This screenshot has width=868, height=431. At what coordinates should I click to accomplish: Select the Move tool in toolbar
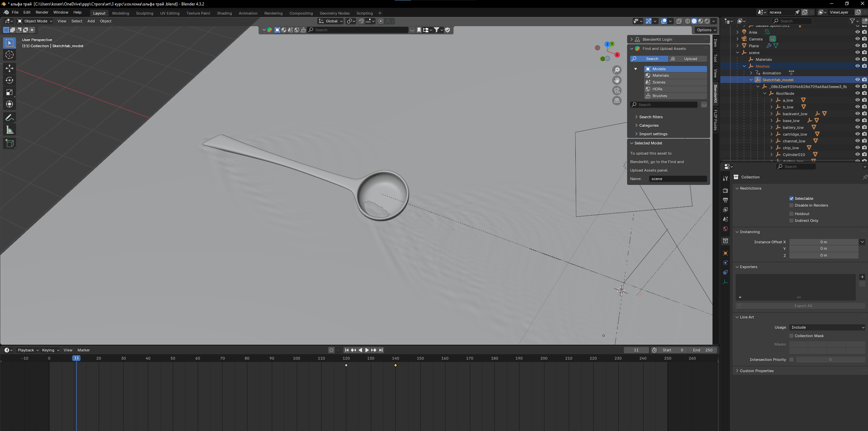(10, 68)
